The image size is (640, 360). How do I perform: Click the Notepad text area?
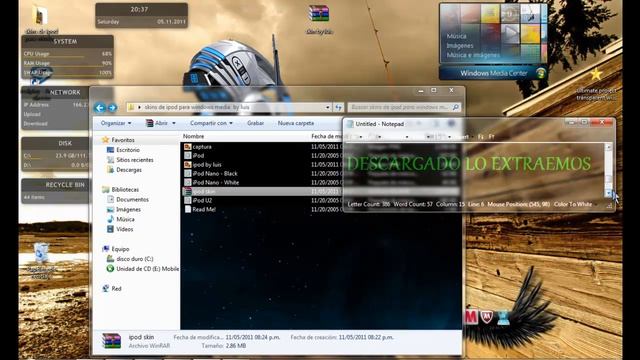(x=475, y=170)
